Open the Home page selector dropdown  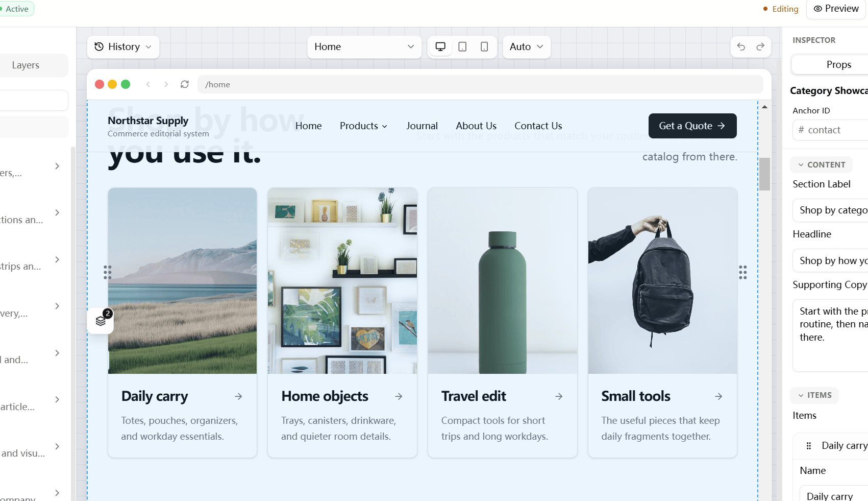click(x=364, y=46)
